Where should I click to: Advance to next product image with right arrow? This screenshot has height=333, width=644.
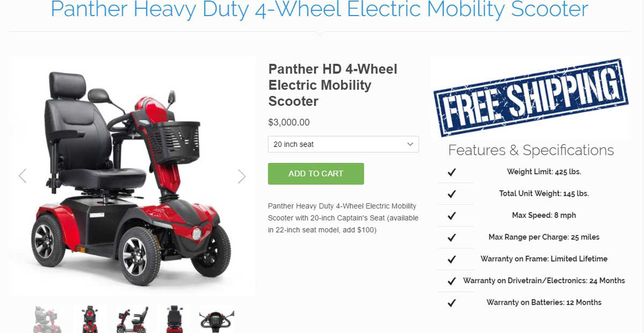click(241, 176)
